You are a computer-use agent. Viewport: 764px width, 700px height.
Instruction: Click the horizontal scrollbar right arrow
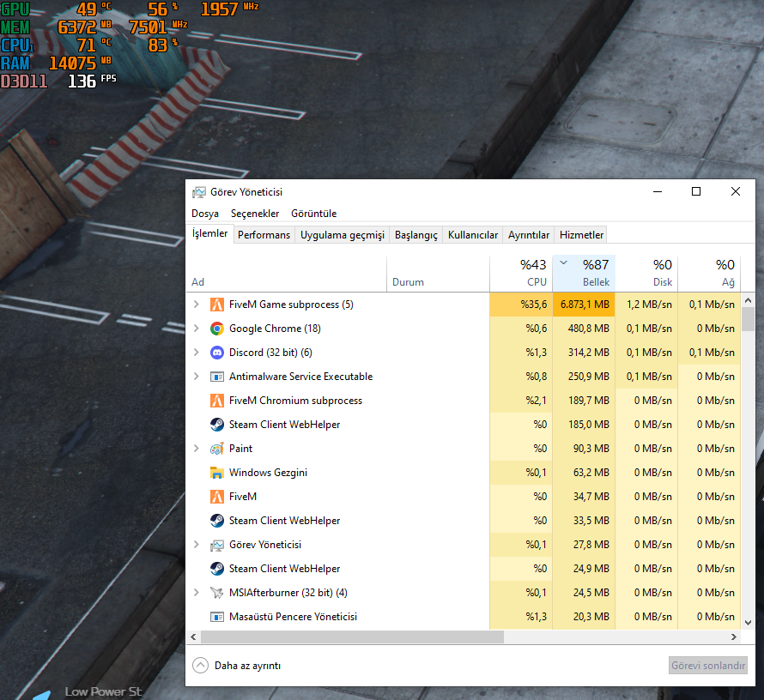(734, 637)
